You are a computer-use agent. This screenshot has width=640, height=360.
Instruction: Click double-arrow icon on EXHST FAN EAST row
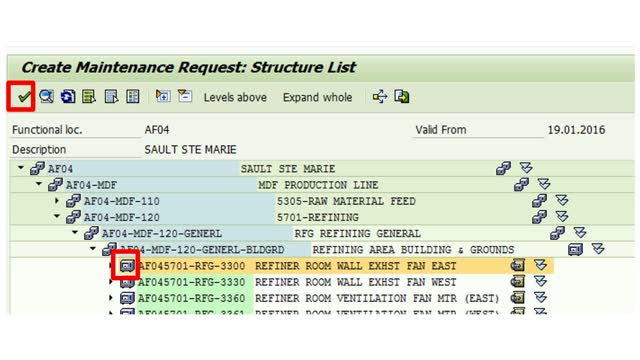540,265
